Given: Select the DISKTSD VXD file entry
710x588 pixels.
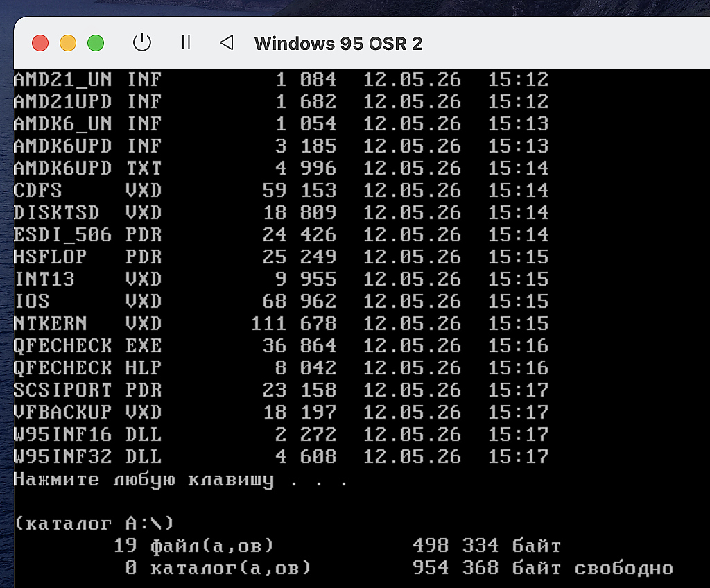Looking at the screenshot, I should pos(282,212).
